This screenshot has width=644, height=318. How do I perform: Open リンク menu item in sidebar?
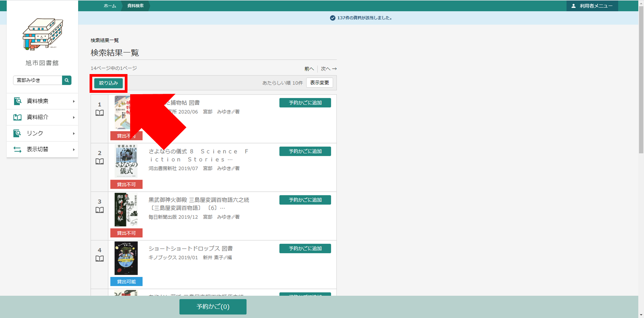click(43, 133)
